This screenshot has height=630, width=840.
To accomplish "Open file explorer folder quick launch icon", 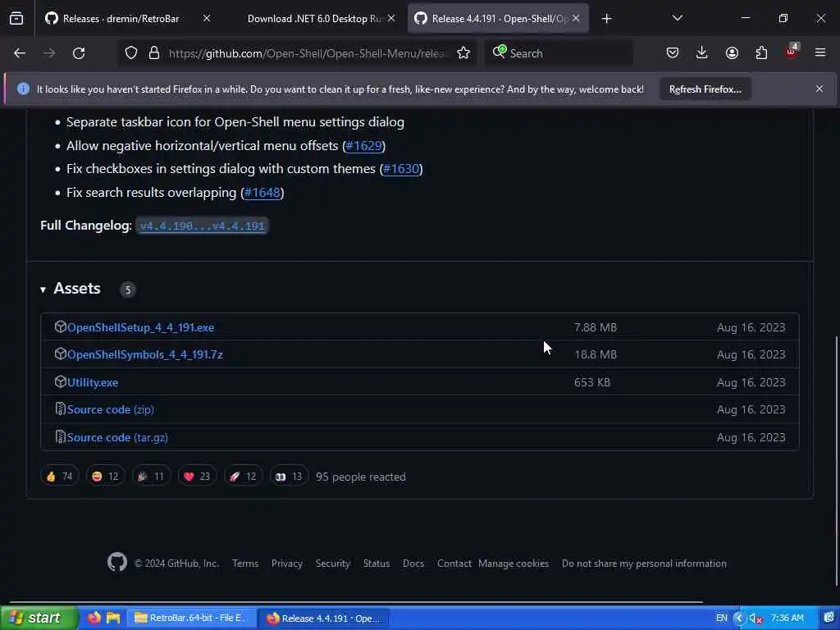I will [x=113, y=618].
